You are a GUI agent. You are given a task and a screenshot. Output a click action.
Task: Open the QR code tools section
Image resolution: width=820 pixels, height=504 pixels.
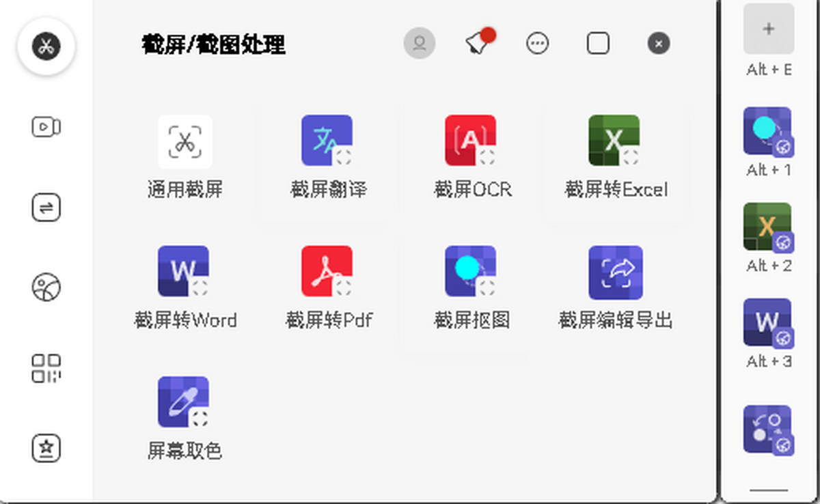pyautogui.click(x=46, y=368)
